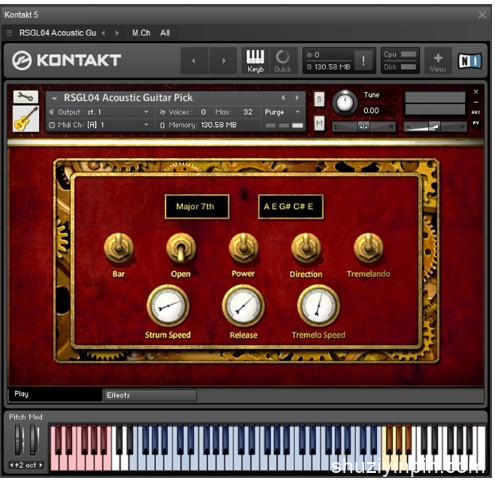Switch to the Effects tab

(150, 395)
